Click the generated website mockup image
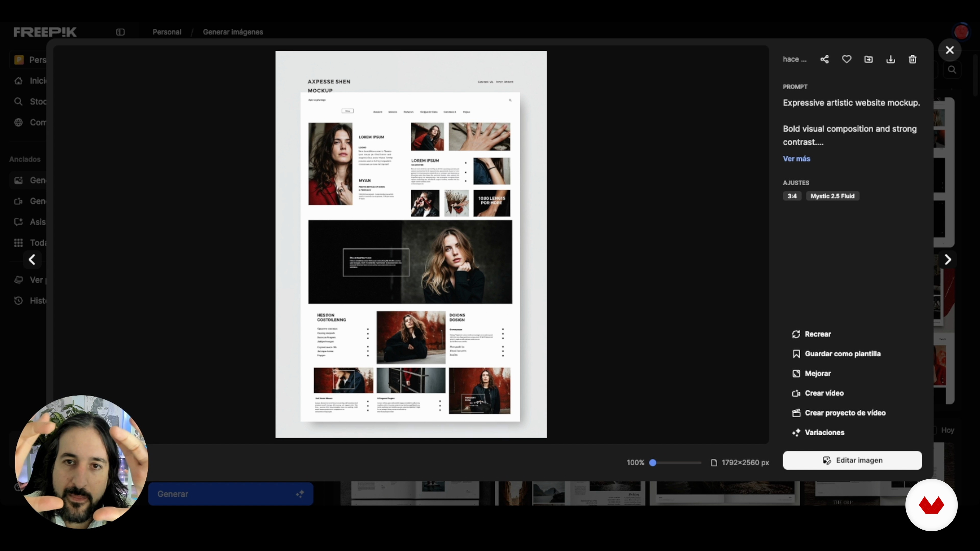 [x=411, y=244]
